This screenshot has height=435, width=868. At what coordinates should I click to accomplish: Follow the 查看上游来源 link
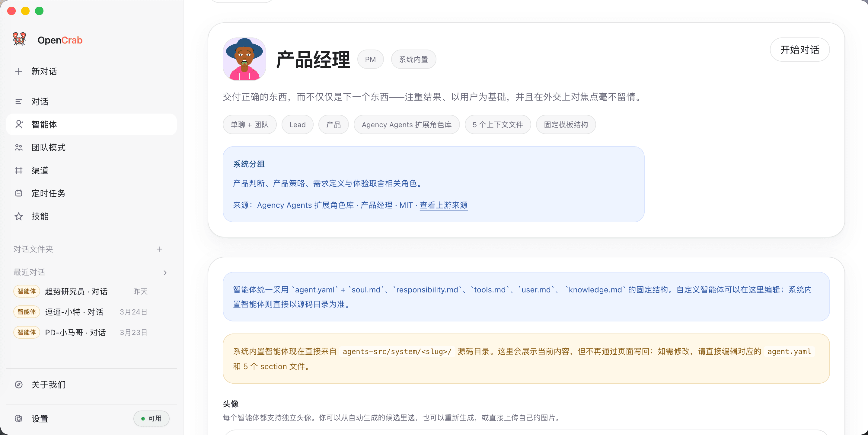[443, 205]
